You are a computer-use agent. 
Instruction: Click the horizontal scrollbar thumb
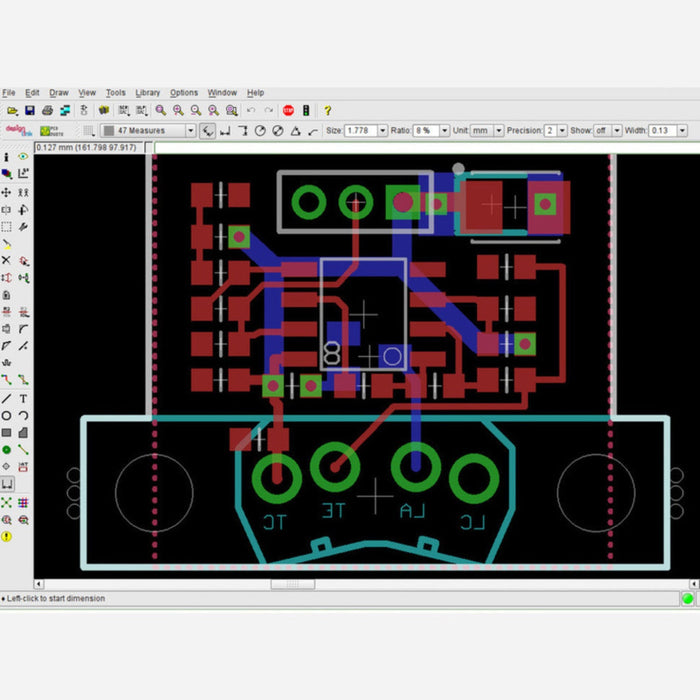coord(292,584)
